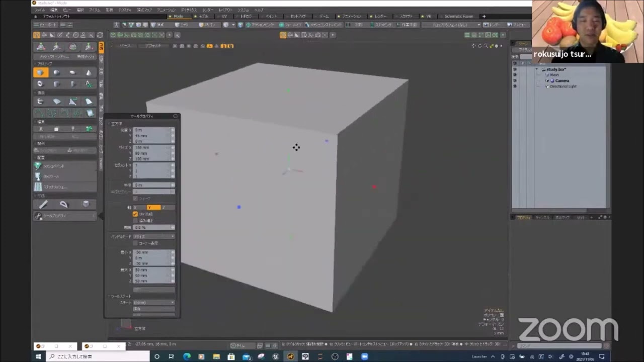The width and height of the screenshot is (644, 362).
Task: Open the File menu
Action: [39, 10]
